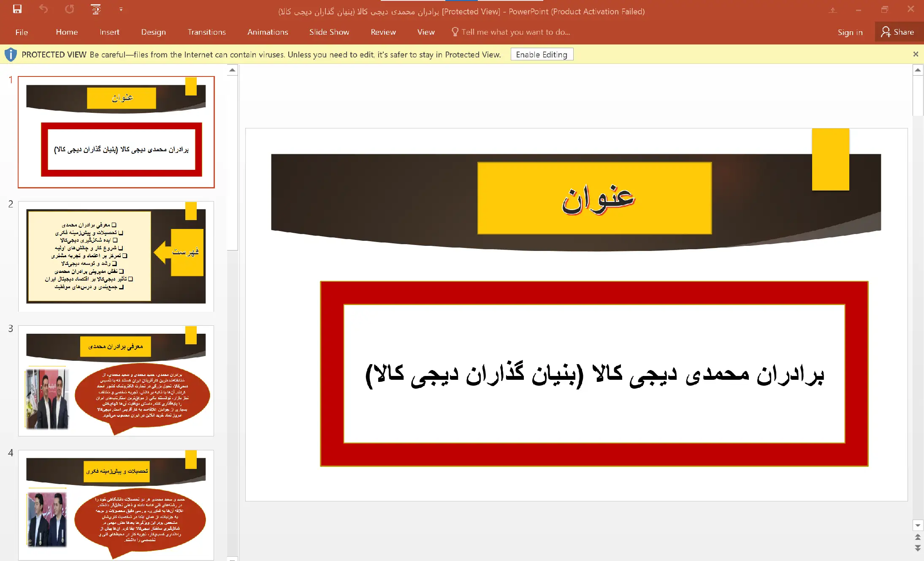This screenshot has height=561, width=924.
Task: Start slideshow from beginning icon
Action: point(96,9)
